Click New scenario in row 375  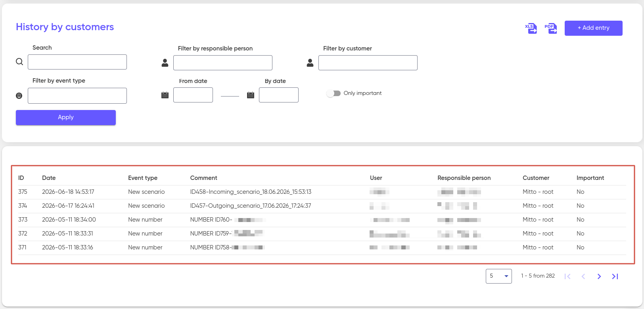[x=146, y=192]
